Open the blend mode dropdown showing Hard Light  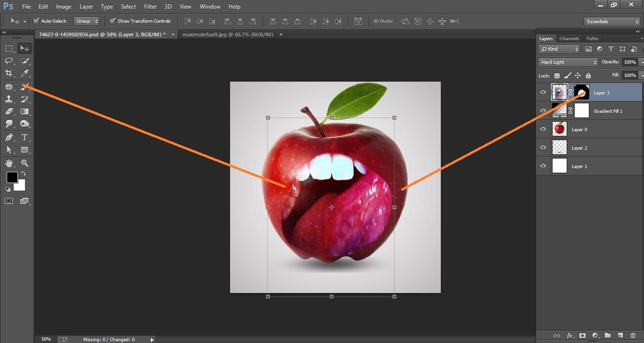coord(567,62)
